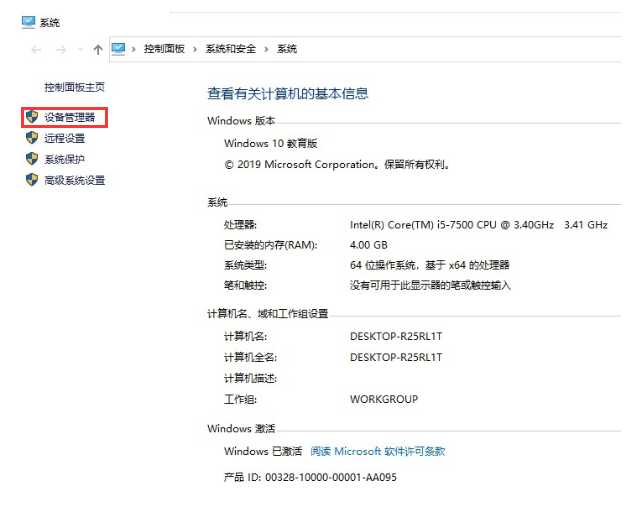Click the computer icon in the address bar
This screenshot has height=513, width=634.
pos(118,48)
